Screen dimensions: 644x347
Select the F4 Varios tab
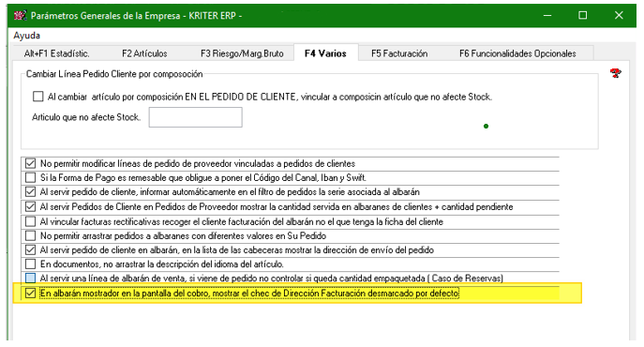coord(325,53)
